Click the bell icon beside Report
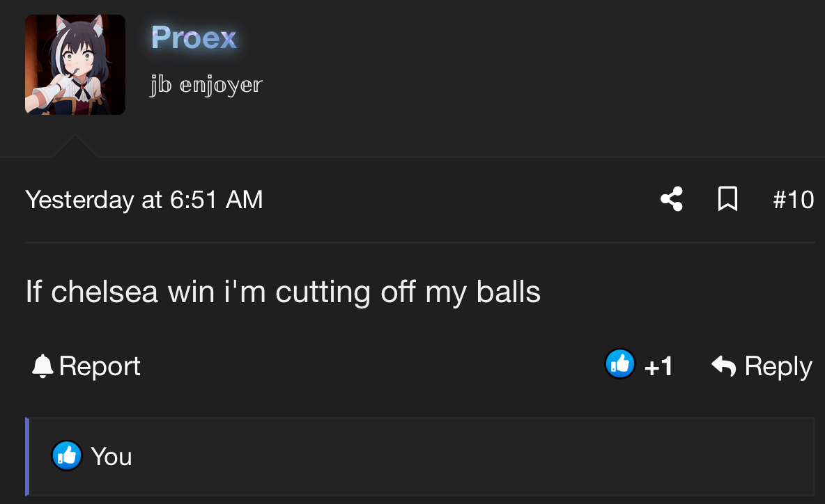 (x=43, y=365)
